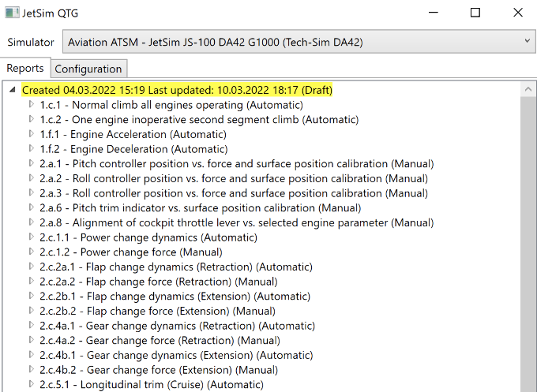537x392 pixels.
Task: Expand 1.c.1 Normal climb all engines operating
Action: 31,104
